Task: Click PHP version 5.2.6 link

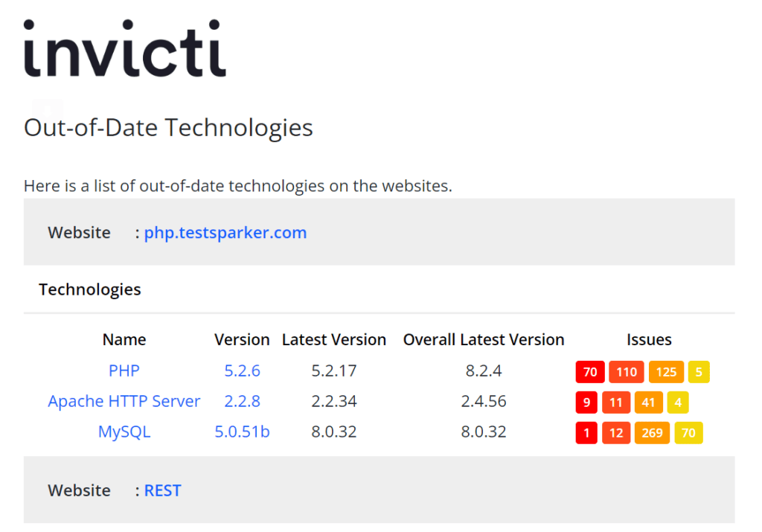Action: coord(242,371)
